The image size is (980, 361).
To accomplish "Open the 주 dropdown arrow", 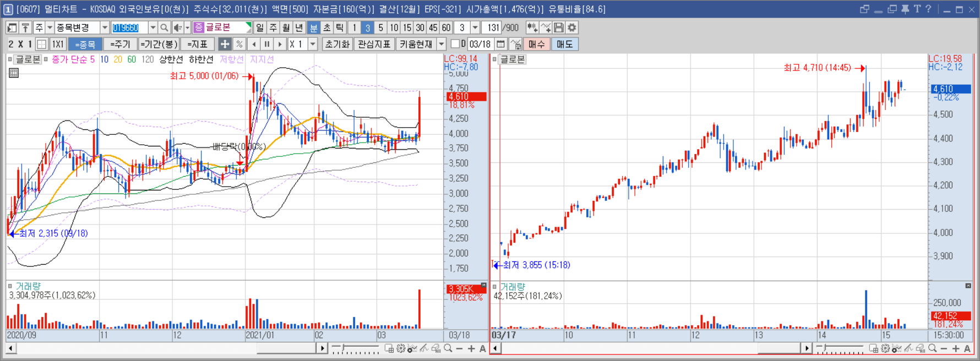I will click(50, 28).
